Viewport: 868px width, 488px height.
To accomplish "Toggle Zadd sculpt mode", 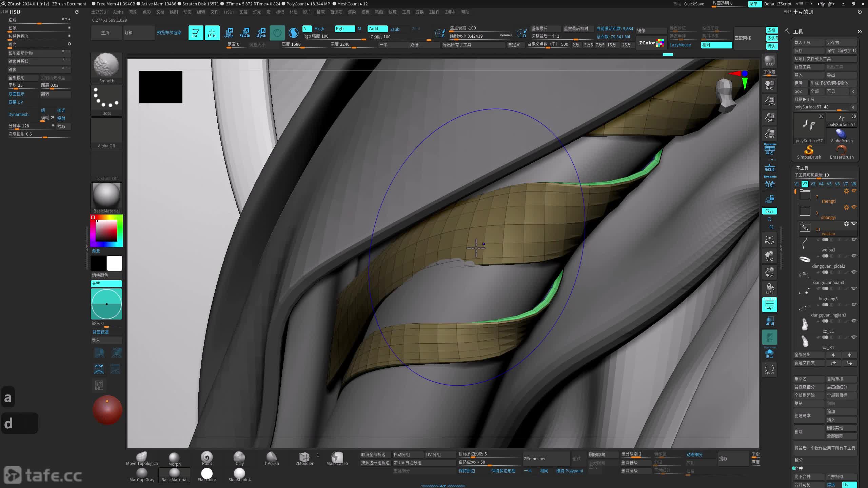I will (377, 29).
